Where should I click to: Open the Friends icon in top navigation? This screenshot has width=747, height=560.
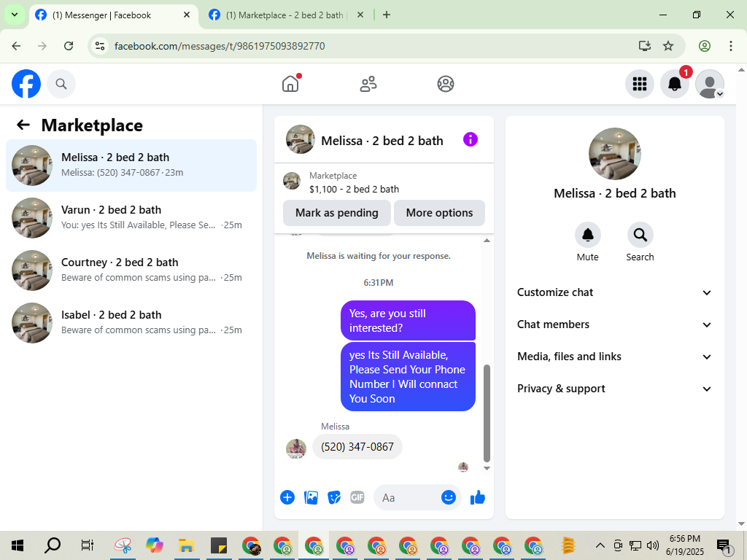[368, 84]
